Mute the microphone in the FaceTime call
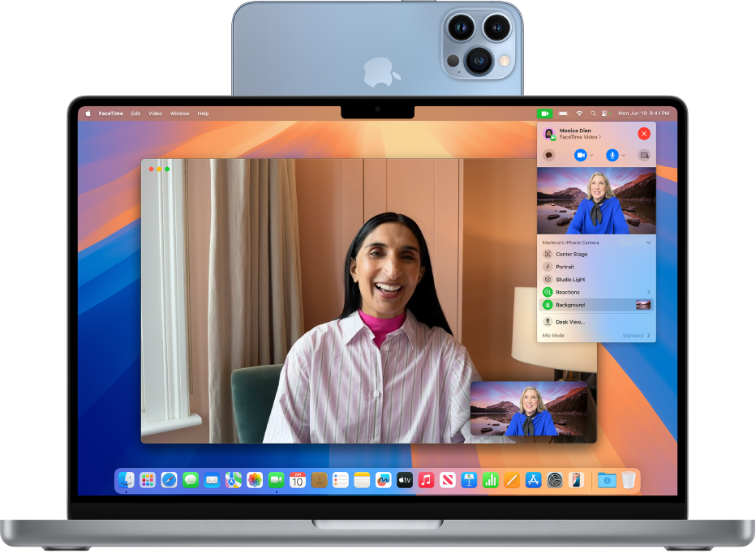Screen dimensions: 756x553 tap(612, 154)
